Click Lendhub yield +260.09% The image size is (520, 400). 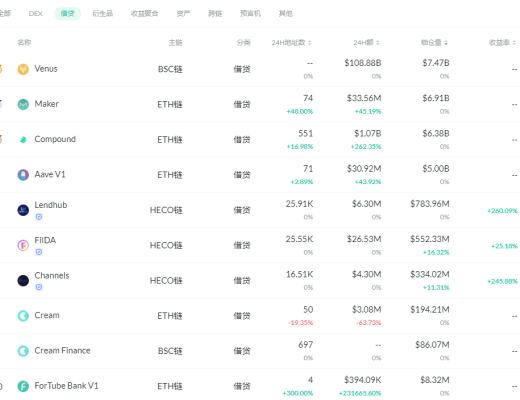tap(502, 211)
